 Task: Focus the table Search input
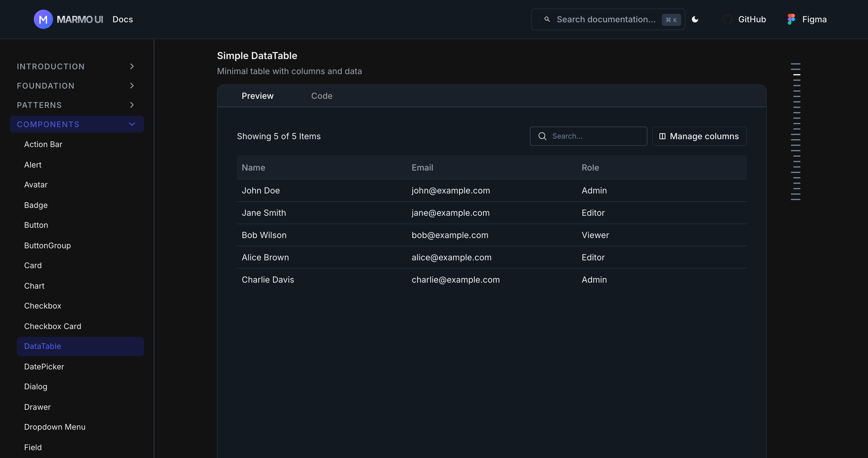point(588,136)
